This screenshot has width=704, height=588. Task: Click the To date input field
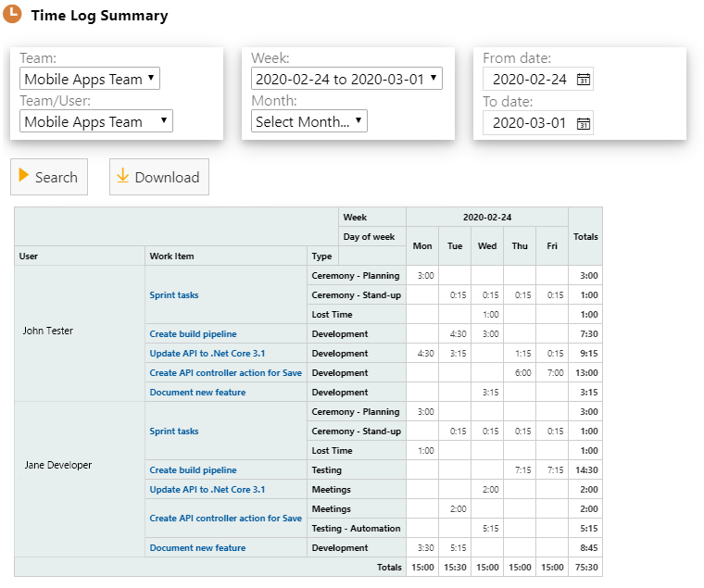pos(538,123)
